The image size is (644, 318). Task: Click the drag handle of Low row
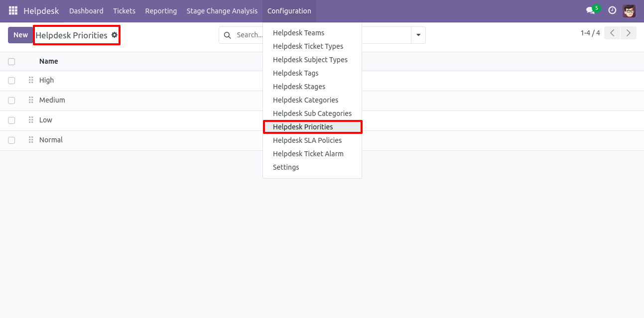pos(31,120)
